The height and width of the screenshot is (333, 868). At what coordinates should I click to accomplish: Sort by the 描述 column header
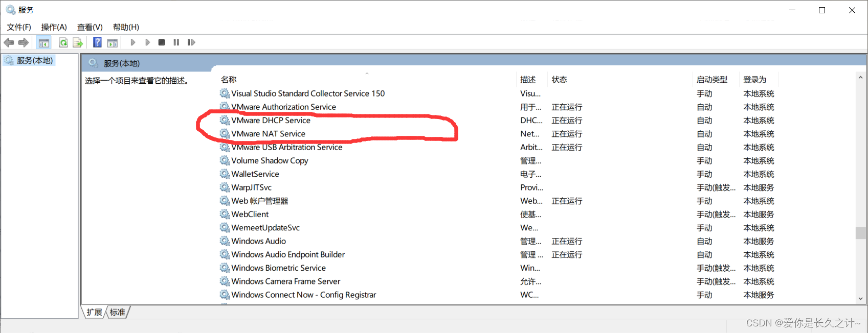[x=528, y=80]
